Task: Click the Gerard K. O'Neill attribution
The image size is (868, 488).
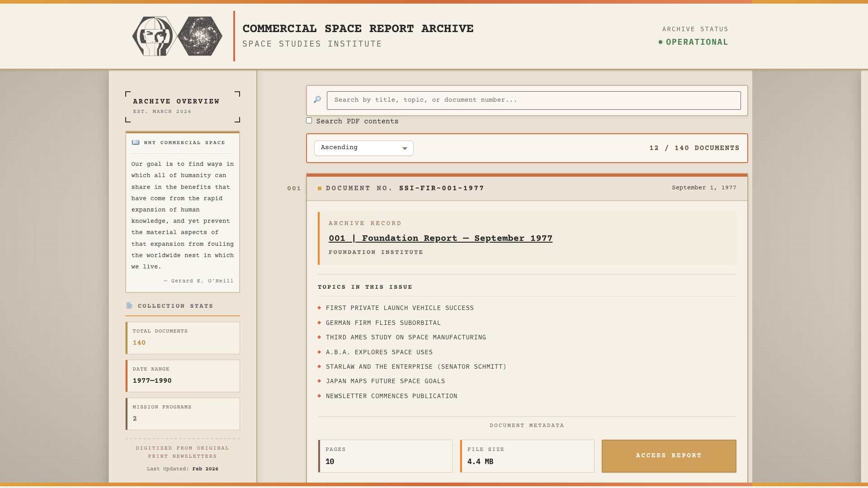Action: [x=198, y=281]
